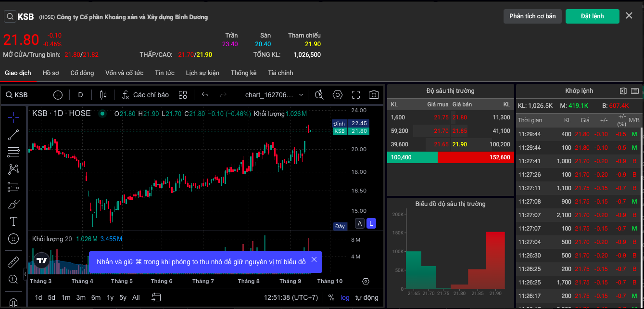Click the Phân tích cơ bản button
This screenshot has width=644, height=309.
pos(532,16)
